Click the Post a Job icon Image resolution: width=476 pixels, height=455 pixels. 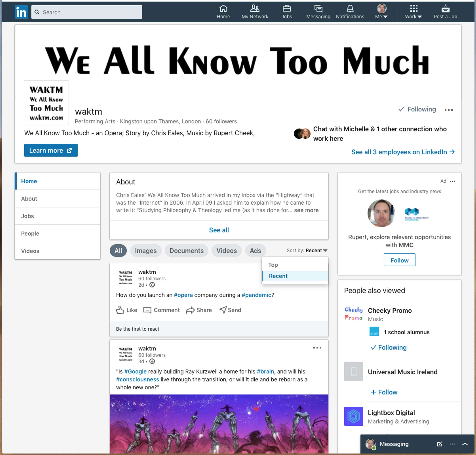(x=445, y=12)
